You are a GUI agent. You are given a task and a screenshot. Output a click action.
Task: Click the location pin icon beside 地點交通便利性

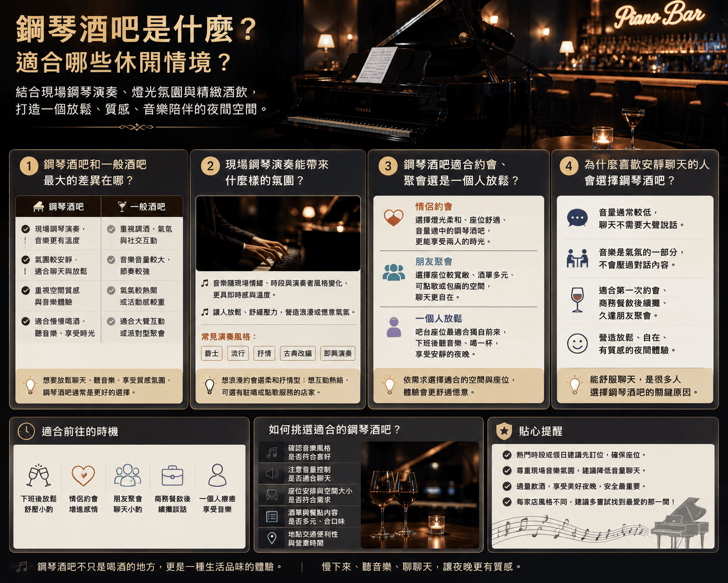click(272, 538)
